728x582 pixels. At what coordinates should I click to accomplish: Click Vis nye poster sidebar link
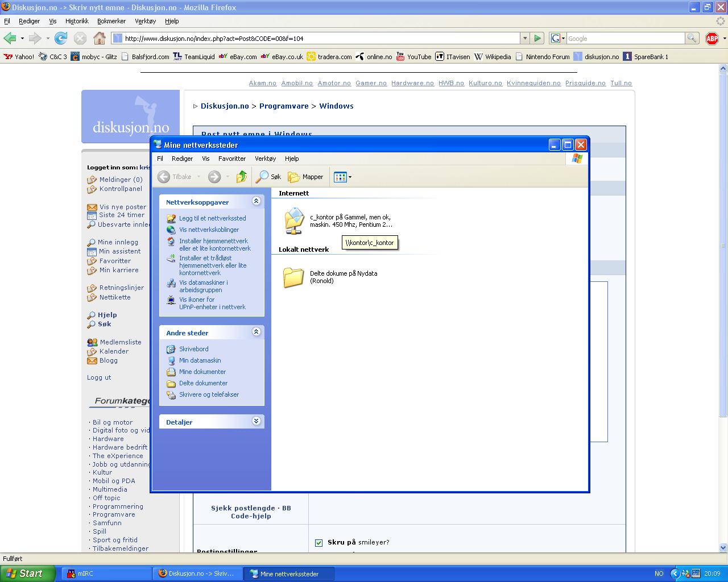[x=123, y=207]
